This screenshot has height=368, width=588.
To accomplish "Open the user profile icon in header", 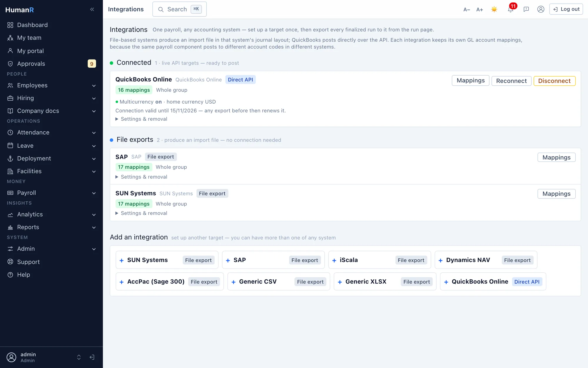I will [x=541, y=9].
